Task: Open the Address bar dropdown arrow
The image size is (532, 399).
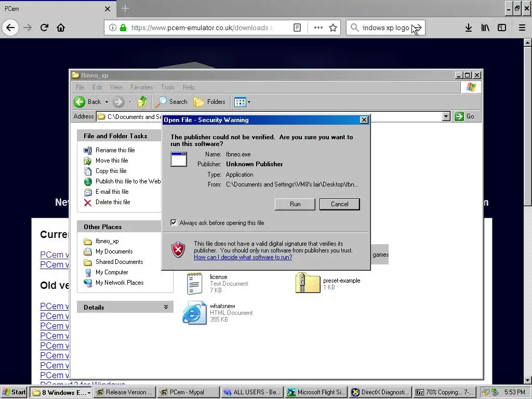Action: point(446,116)
